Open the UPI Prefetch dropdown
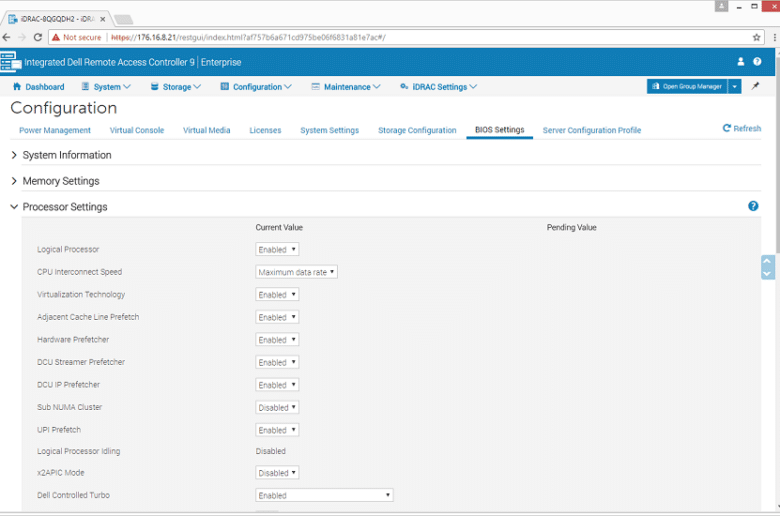Screen dimensions: 780x516 click(277, 430)
